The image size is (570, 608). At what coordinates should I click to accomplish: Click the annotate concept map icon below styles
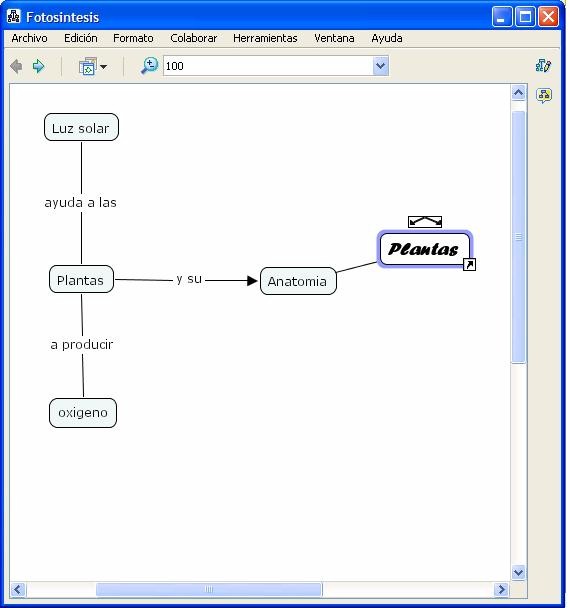tap(544, 95)
